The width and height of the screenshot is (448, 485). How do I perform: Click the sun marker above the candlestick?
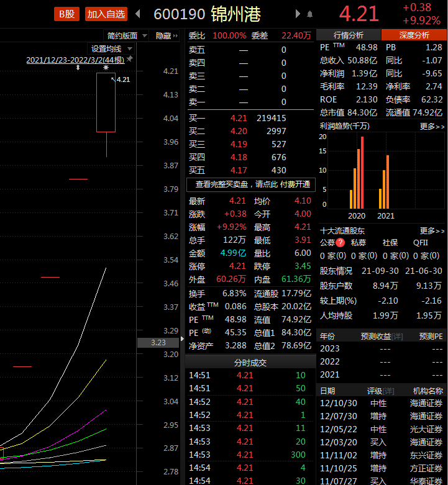pyautogui.click(x=106, y=67)
